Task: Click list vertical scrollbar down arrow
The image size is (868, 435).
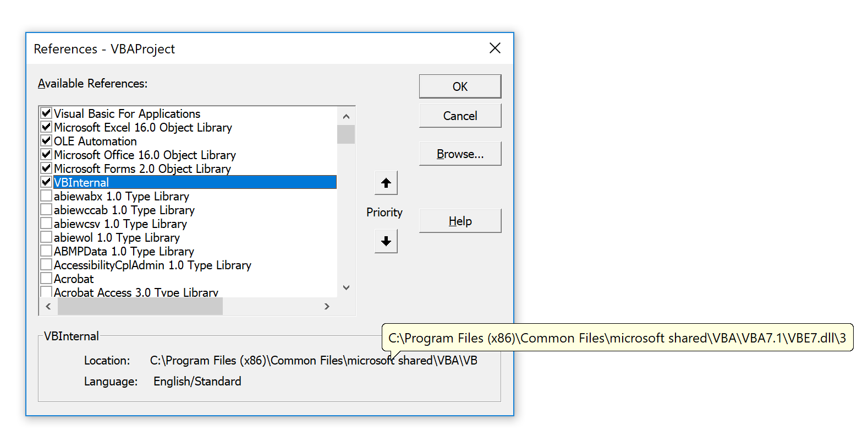Action: [346, 287]
